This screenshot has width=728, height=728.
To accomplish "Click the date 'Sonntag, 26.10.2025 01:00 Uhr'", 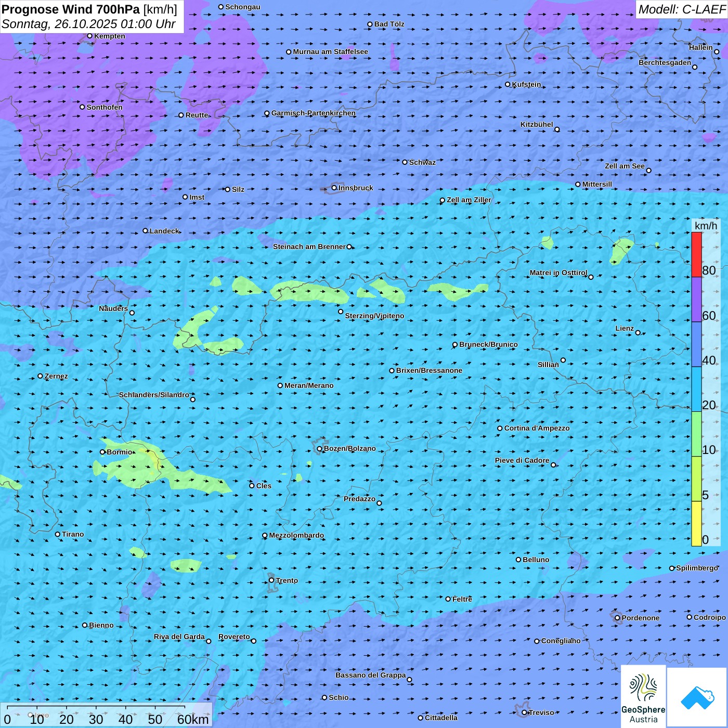I will tap(88, 24).
